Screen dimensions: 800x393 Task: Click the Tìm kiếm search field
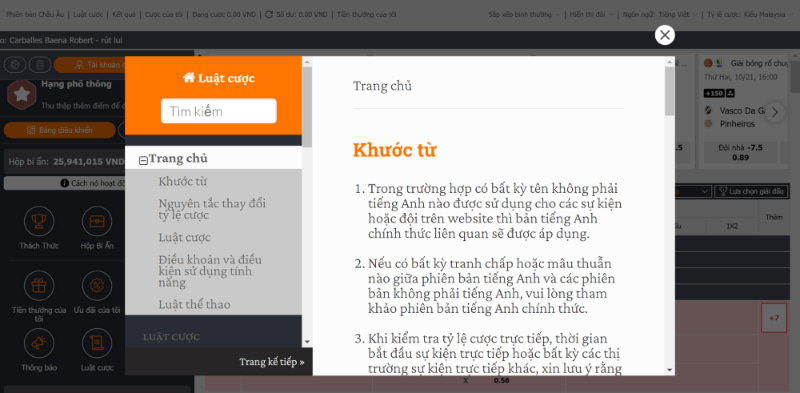[x=218, y=111]
